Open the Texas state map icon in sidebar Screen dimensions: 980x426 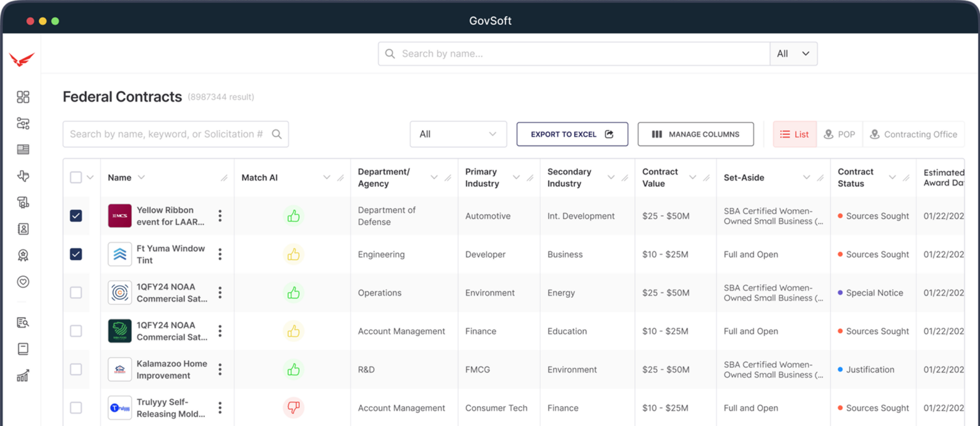23,176
